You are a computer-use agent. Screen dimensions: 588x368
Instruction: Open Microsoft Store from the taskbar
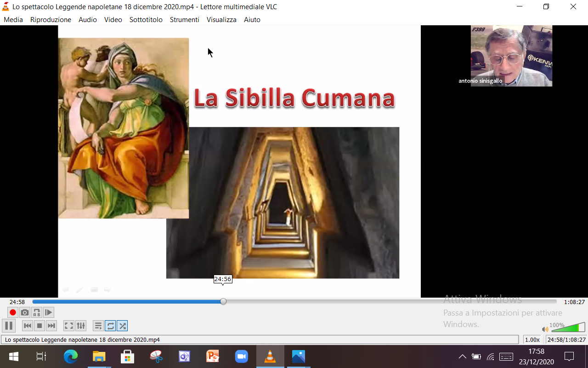tap(128, 356)
